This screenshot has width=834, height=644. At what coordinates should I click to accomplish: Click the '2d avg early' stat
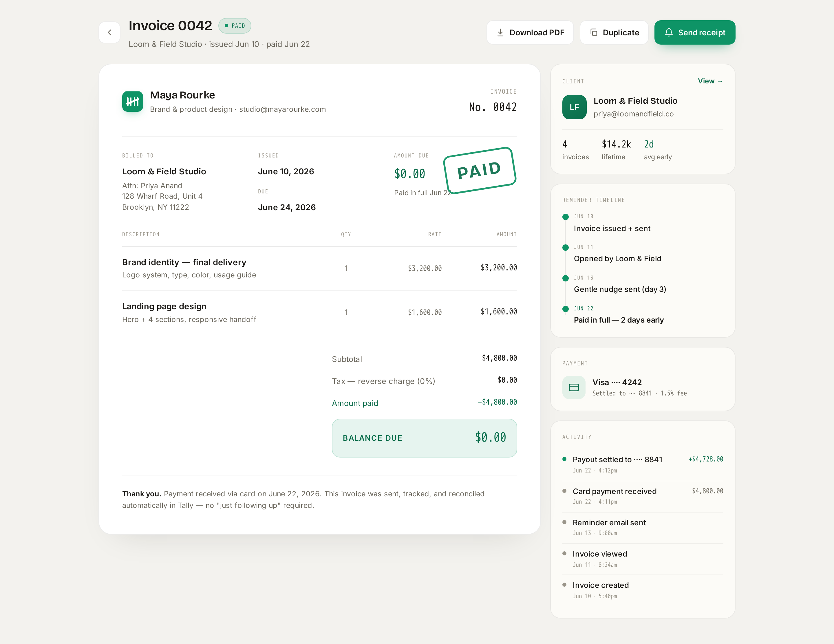658,150
